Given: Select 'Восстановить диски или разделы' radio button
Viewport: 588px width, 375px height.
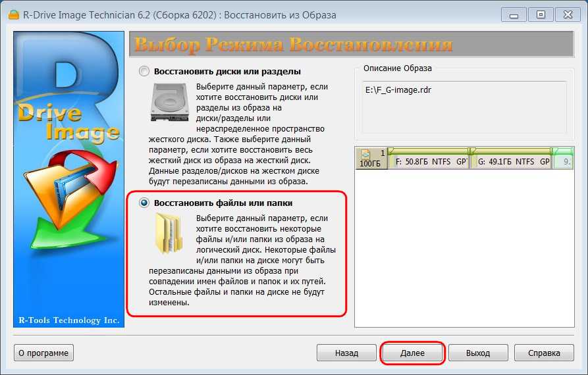Looking at the screenshot, I should coord(144,71).
